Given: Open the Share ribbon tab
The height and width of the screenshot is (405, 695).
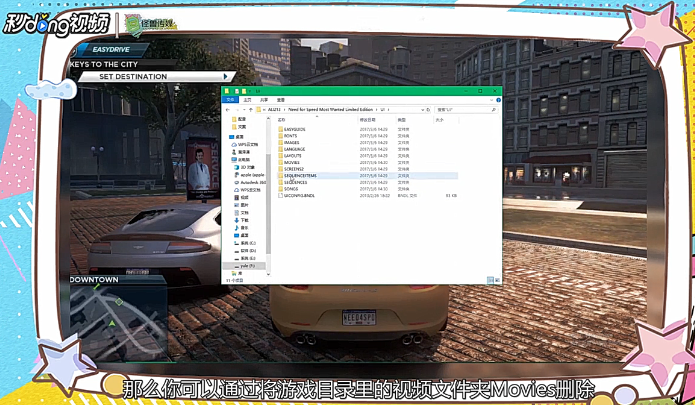Looking at the screenshot, I should 264,100.
